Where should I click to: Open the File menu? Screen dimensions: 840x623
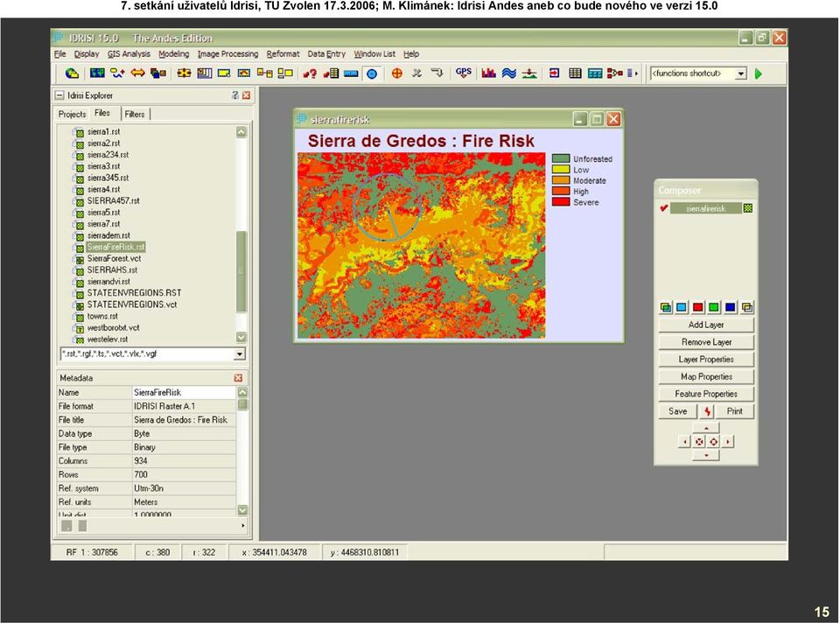60,54
